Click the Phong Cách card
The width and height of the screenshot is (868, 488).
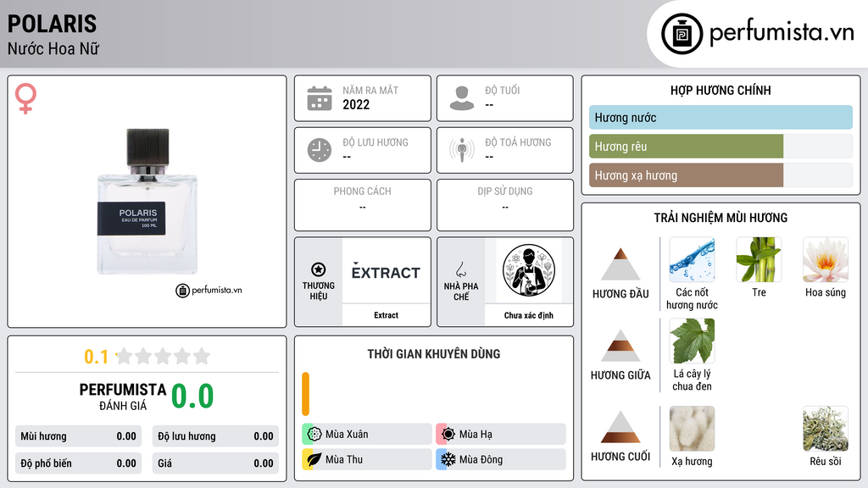[363, 205]
